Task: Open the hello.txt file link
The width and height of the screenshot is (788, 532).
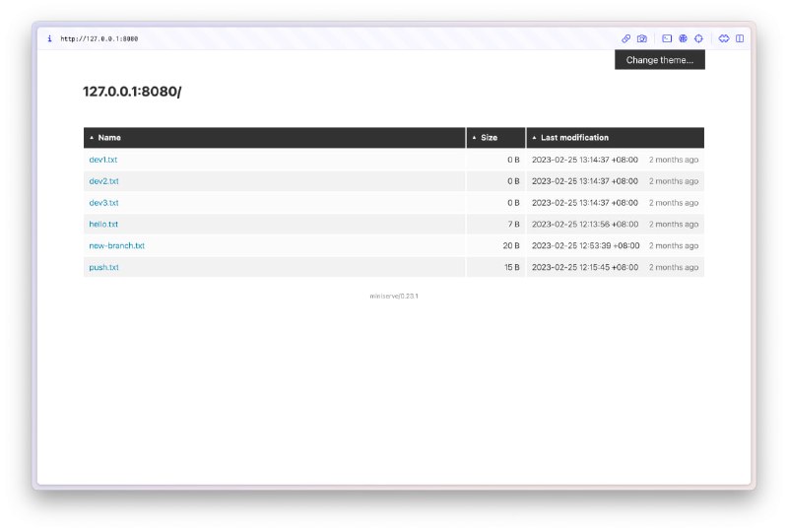Action: click(103, 225)
